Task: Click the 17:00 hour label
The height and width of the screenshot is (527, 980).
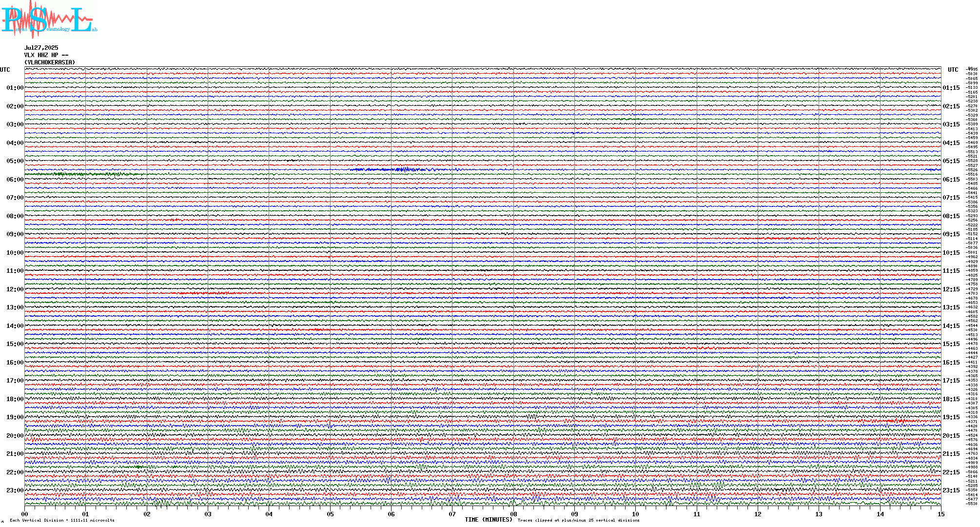Action: click(15, 381)
